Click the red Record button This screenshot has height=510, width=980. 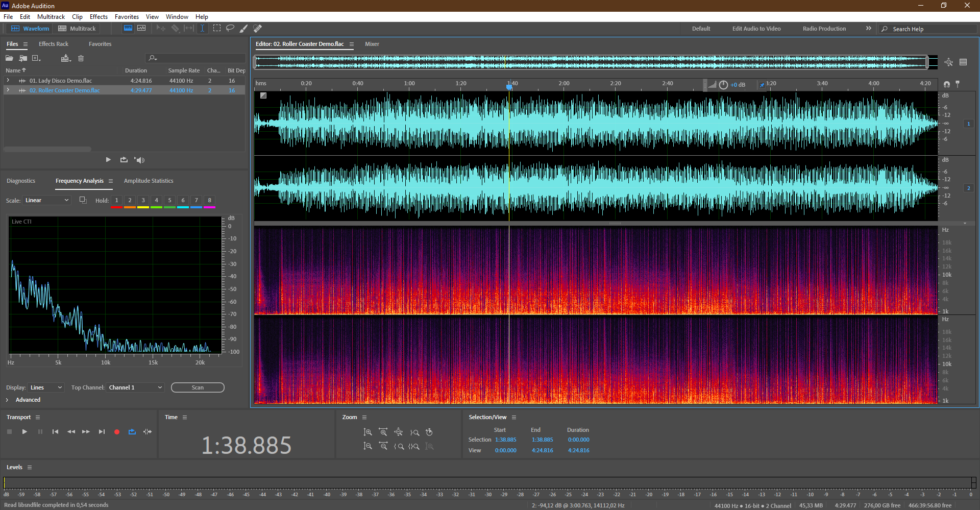pyautogui.click(x=117, y=432)
